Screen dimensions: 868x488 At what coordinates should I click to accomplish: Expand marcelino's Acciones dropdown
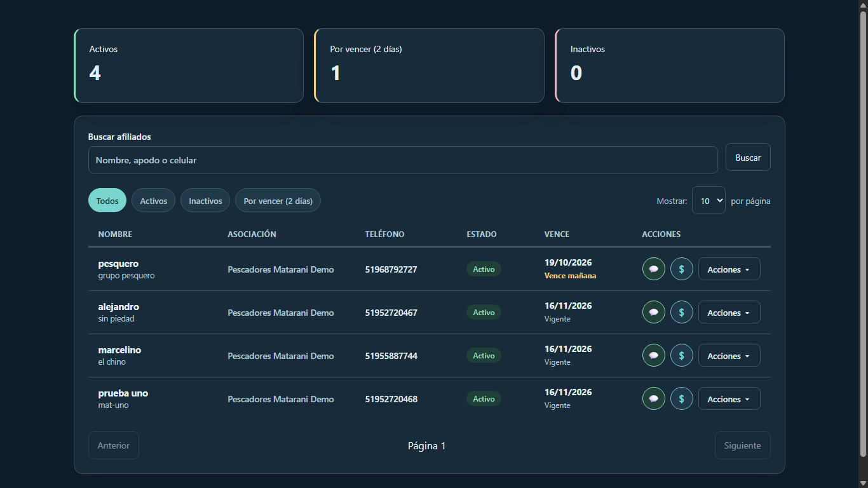click(x=729, y=355)
